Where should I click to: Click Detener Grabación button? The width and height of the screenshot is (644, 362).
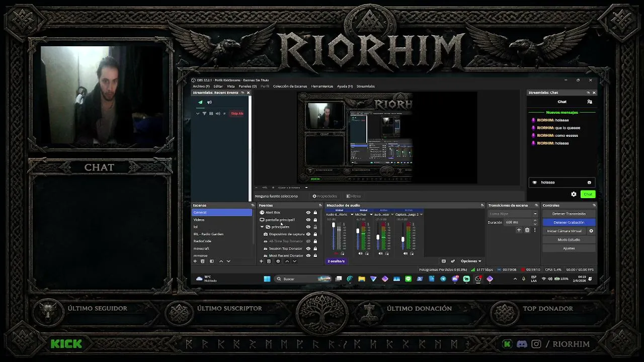click(569, 222)
